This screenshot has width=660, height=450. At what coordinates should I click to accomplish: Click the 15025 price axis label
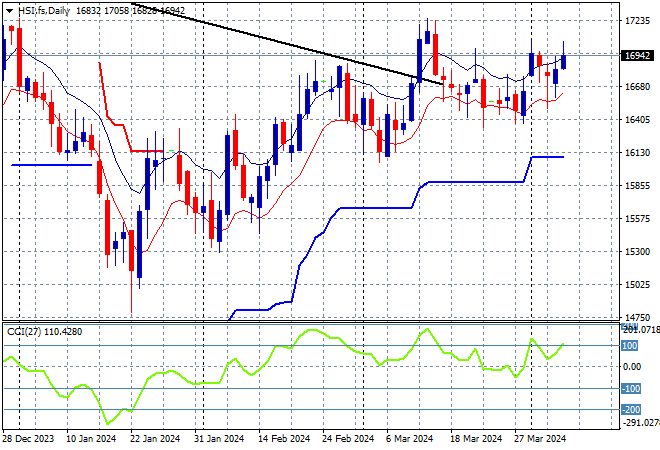(637, 285)
